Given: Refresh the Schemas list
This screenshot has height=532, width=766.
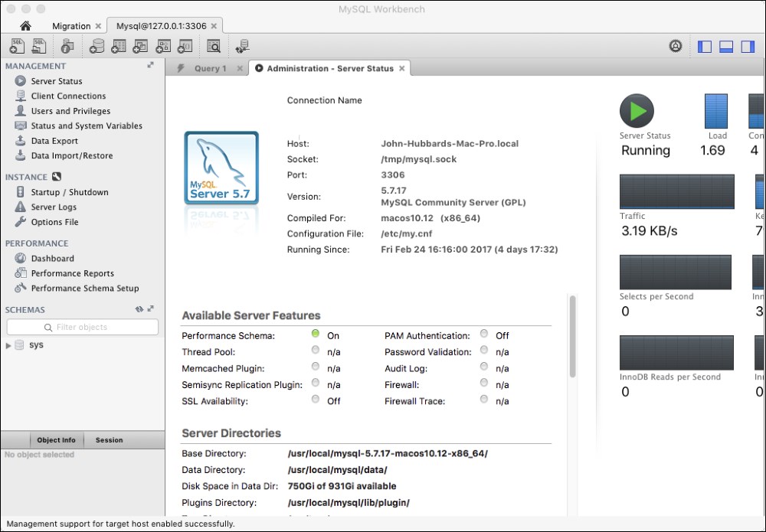Looking at the screenshot, I should click(x=139, y=309).
